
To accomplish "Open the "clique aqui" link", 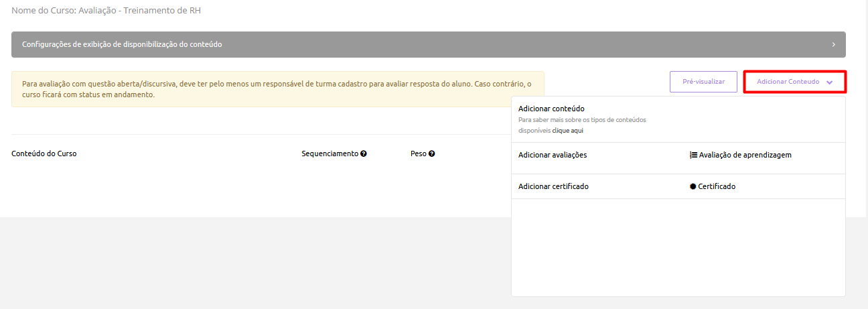I will click(567, 131).
